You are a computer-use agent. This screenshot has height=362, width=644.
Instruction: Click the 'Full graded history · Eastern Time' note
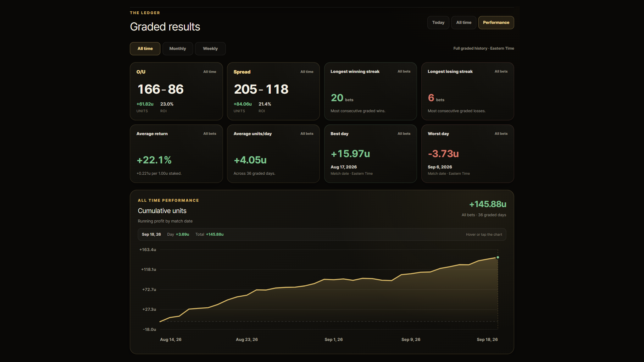point(484,48)
